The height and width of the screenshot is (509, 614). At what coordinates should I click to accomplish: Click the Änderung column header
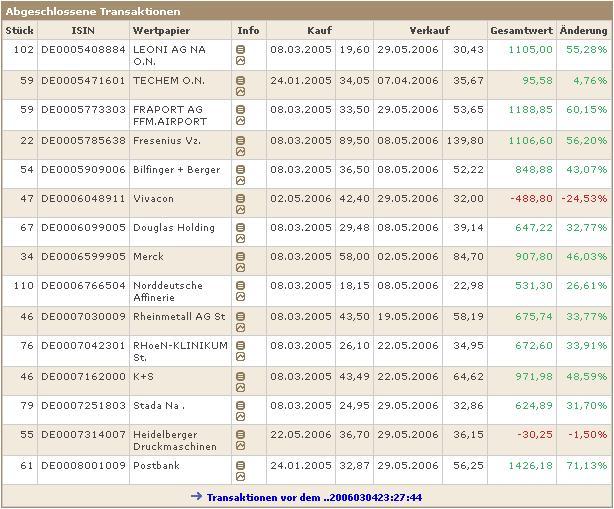[x=583, y=31]
